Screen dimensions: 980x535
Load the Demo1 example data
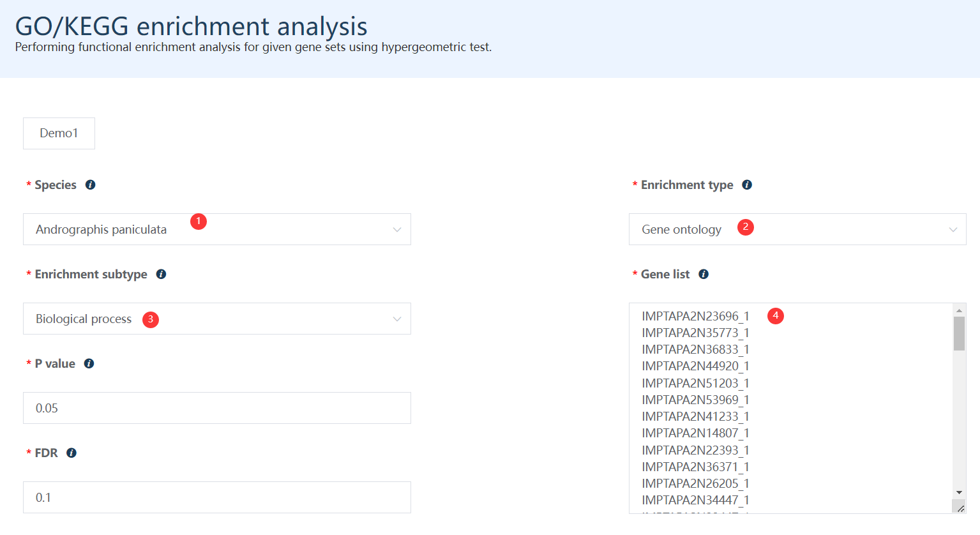[59, 133]
